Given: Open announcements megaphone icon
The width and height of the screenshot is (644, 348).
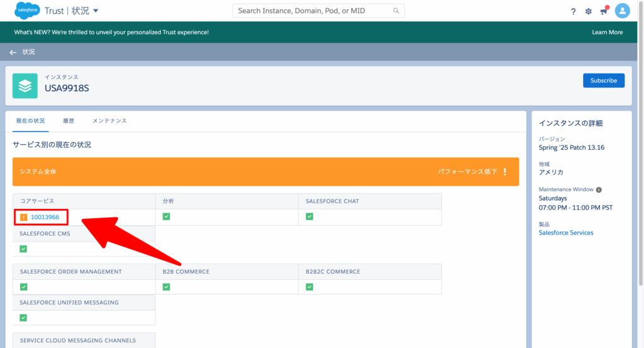Looking at the screenshot, I should click(604, 11).
